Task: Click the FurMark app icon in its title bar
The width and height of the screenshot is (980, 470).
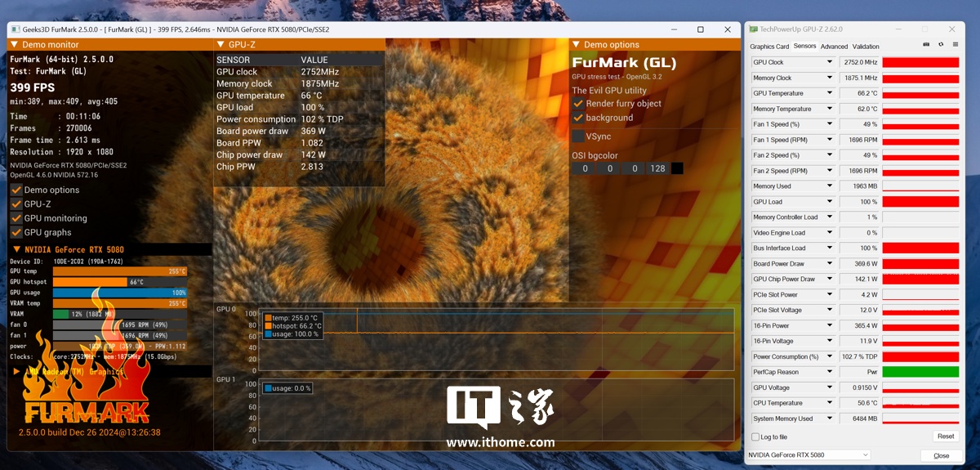Action: 16,29
